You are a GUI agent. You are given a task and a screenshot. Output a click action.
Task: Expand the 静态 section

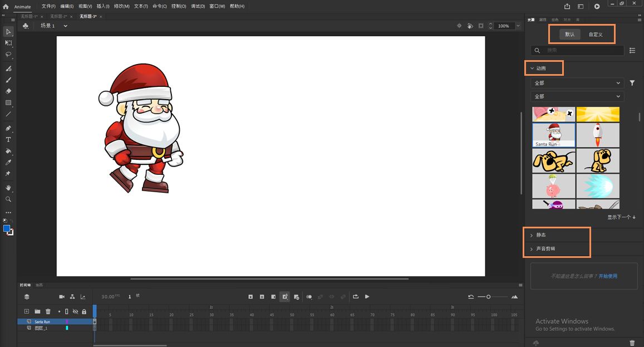point(532,235)
